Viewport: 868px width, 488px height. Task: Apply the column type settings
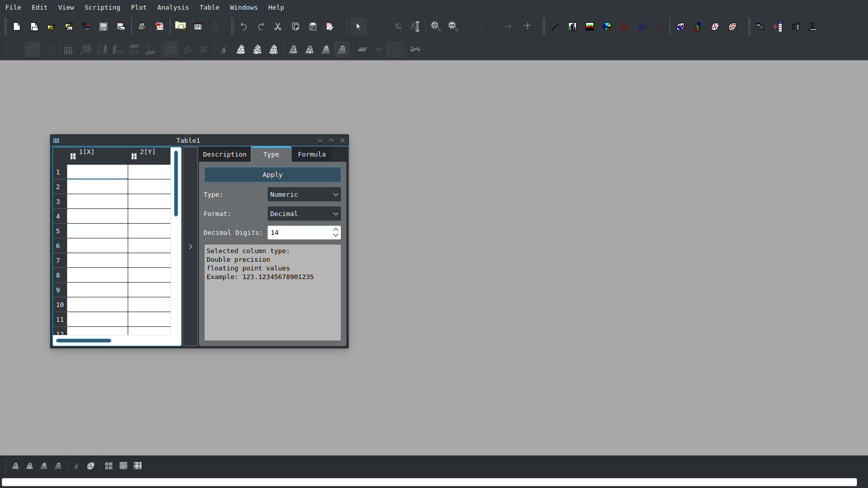272,174
